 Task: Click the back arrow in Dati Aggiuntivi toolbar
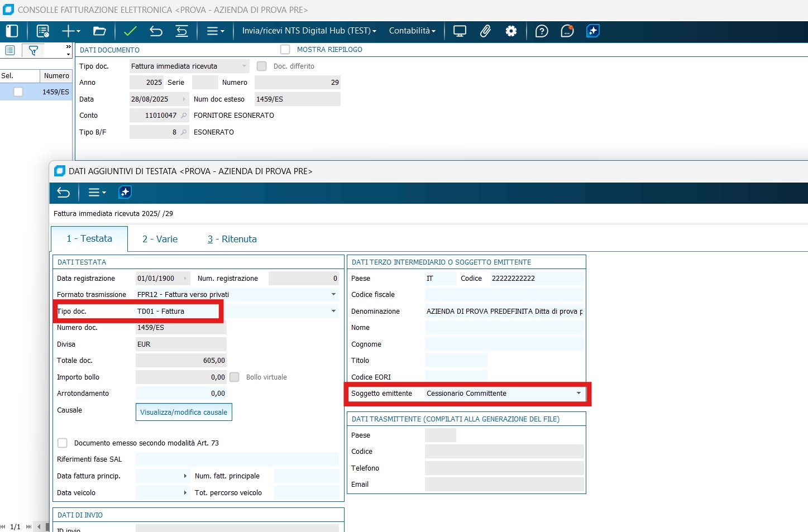tap(64, 193)
